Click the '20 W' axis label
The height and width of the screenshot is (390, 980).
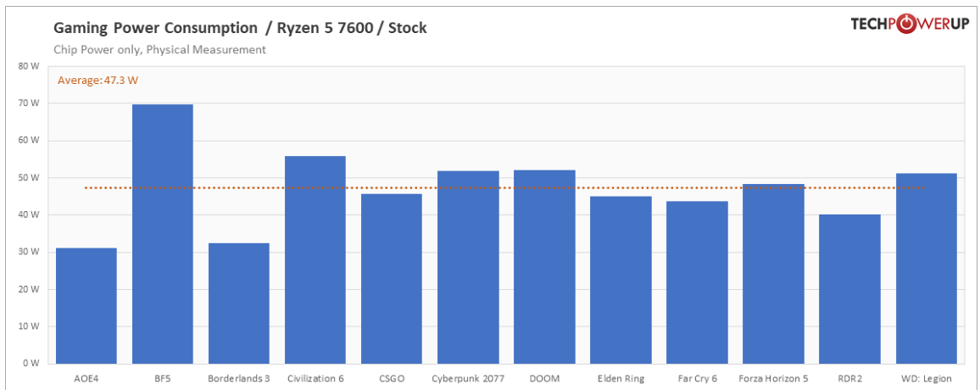29,289
